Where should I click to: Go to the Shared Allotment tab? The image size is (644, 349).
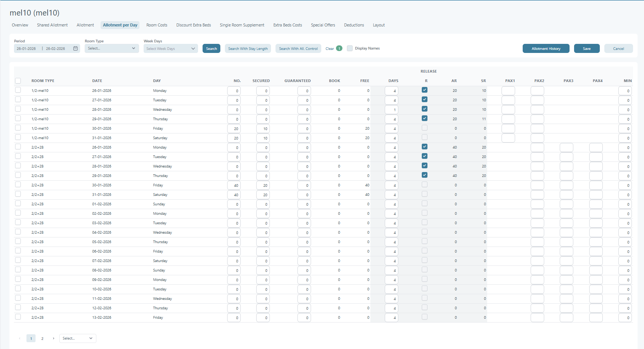click(52, 25)
